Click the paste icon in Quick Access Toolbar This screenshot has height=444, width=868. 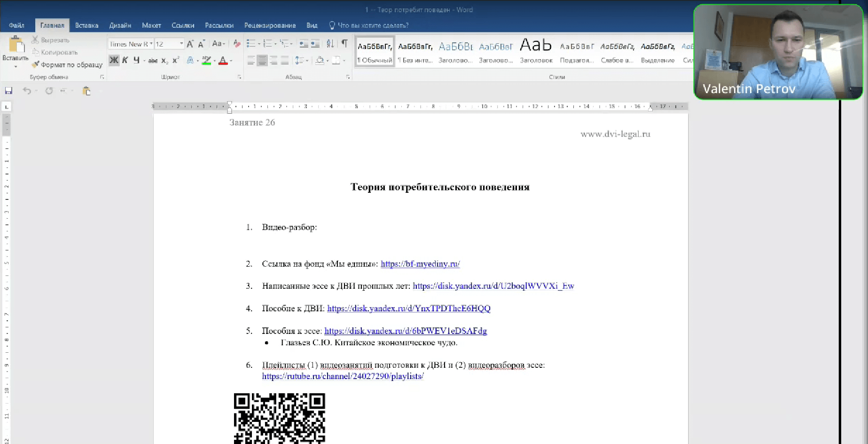(86, 91)
